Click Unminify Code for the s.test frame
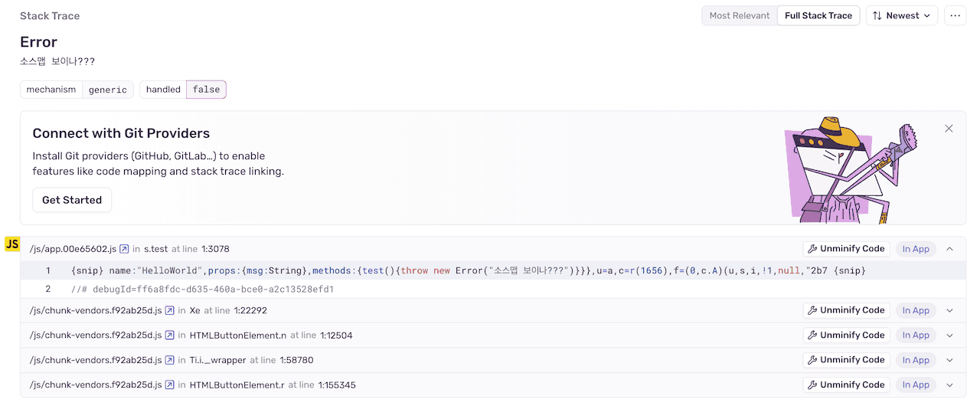This screenshot has width=980, height=409. pos(846,249)
